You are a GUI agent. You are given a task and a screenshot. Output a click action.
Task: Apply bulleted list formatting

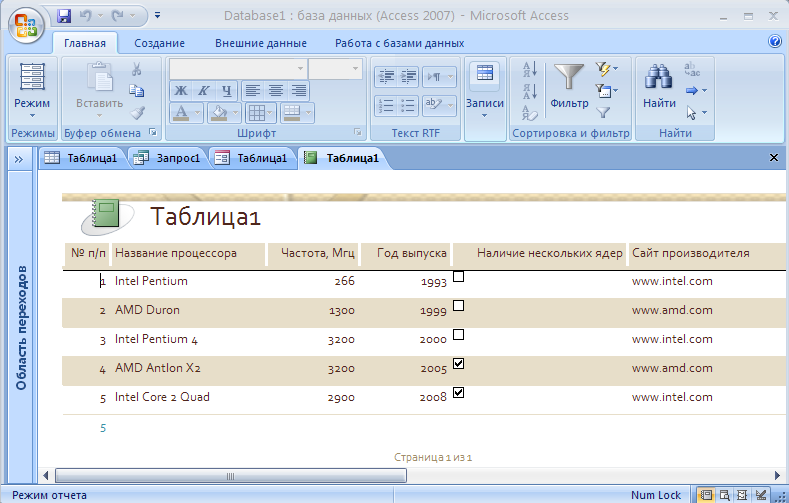408,106
